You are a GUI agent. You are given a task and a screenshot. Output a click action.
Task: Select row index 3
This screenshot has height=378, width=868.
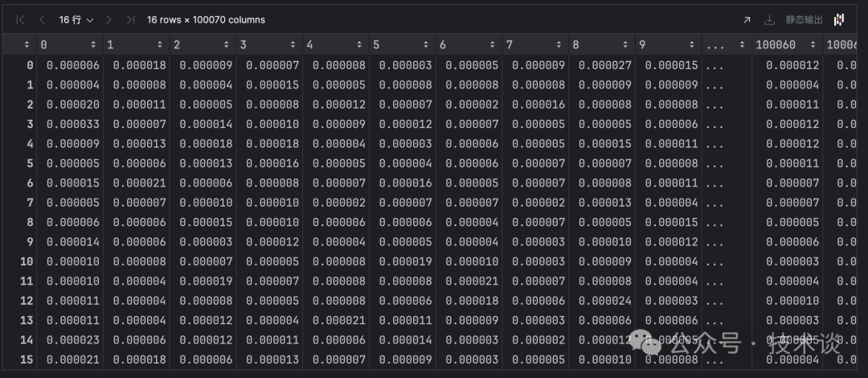(x=30, y=124)
